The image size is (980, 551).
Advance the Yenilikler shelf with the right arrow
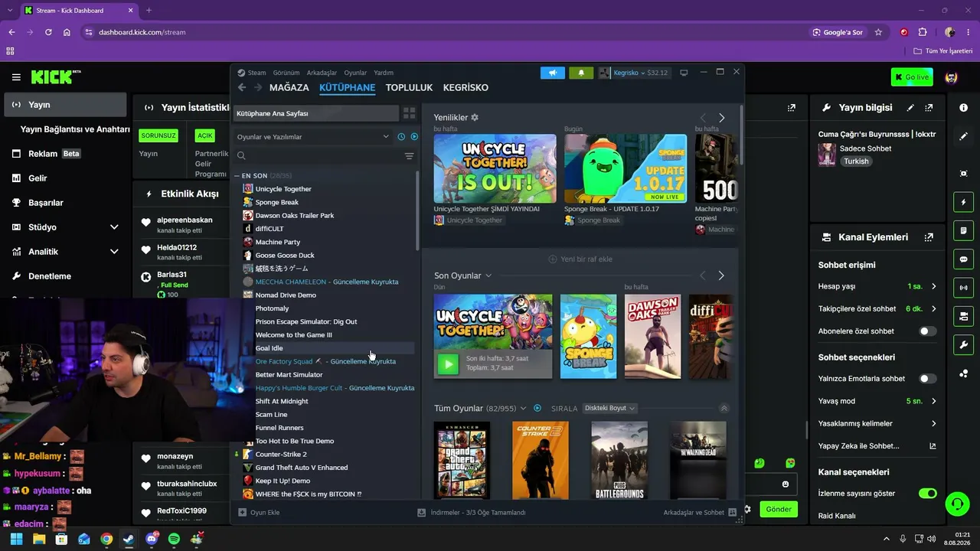click(721, 118)
